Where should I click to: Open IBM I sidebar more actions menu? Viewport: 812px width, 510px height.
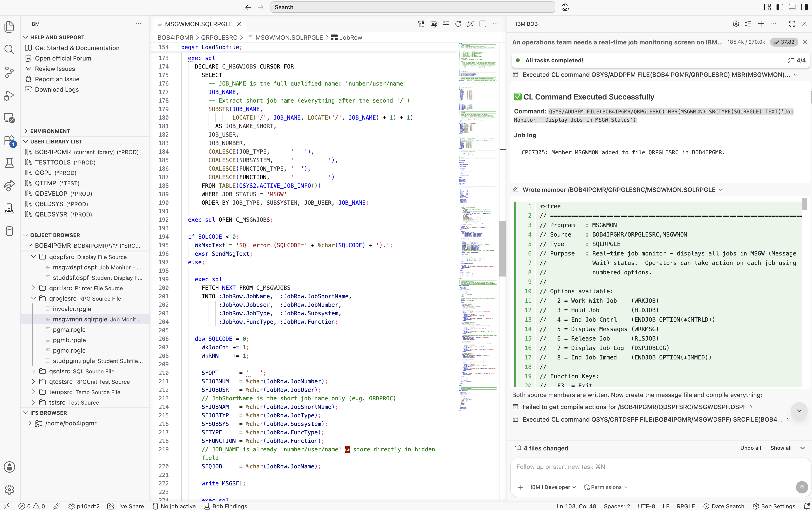click(x=138, y=24)
